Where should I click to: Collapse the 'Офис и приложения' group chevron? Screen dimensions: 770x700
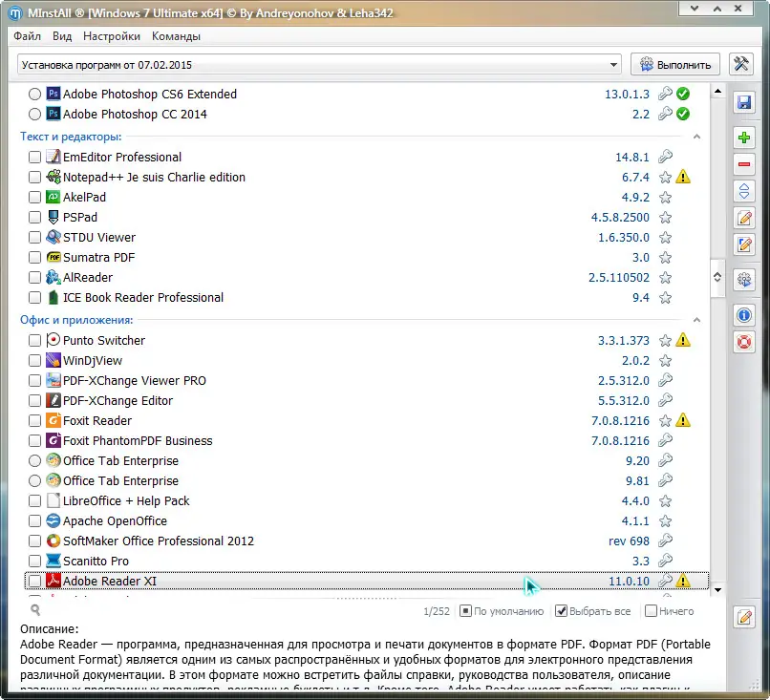696,320
